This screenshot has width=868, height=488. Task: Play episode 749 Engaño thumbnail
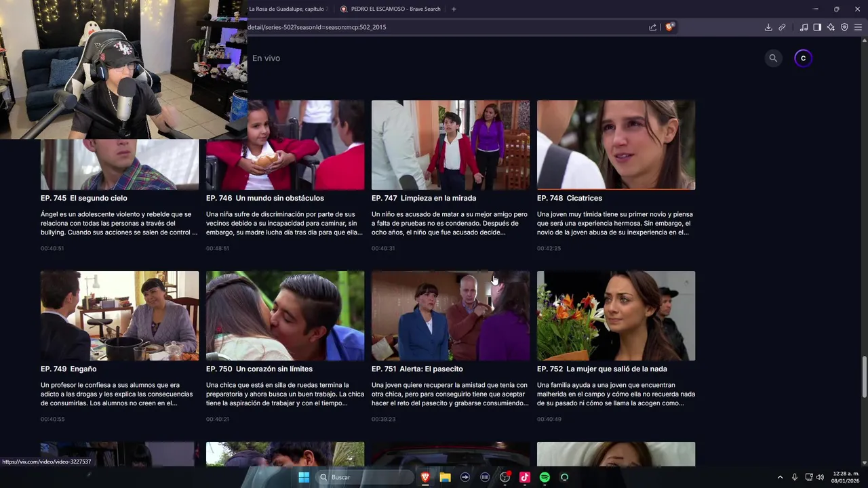tap(119, 316)
